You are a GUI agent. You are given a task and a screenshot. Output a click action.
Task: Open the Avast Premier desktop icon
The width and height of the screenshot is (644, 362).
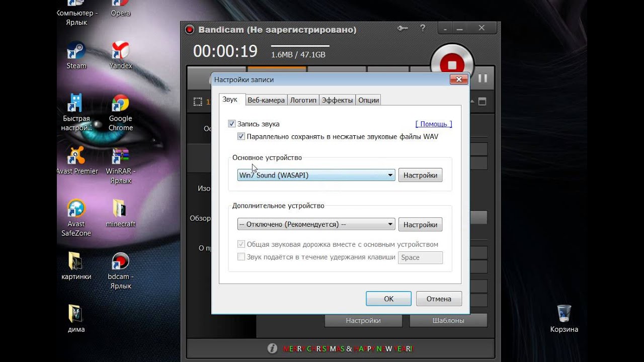tap(77, 161)
